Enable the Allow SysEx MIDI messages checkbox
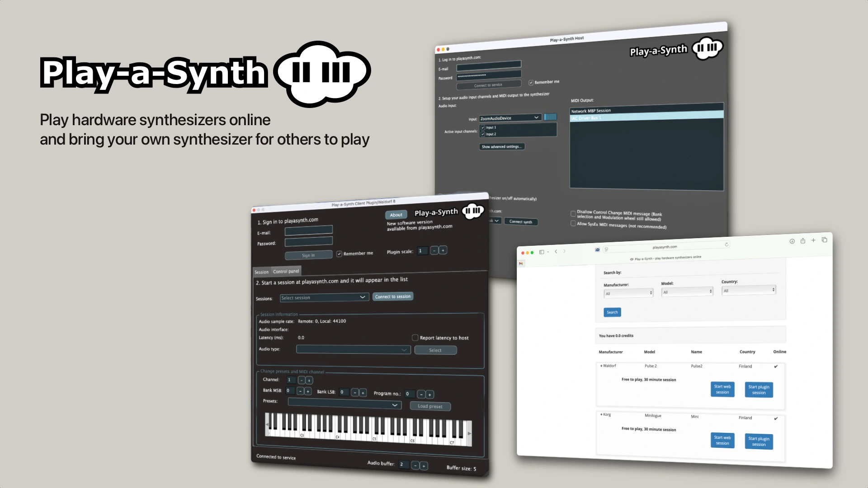The image size is (868, 488). click(x=573, y=225)
